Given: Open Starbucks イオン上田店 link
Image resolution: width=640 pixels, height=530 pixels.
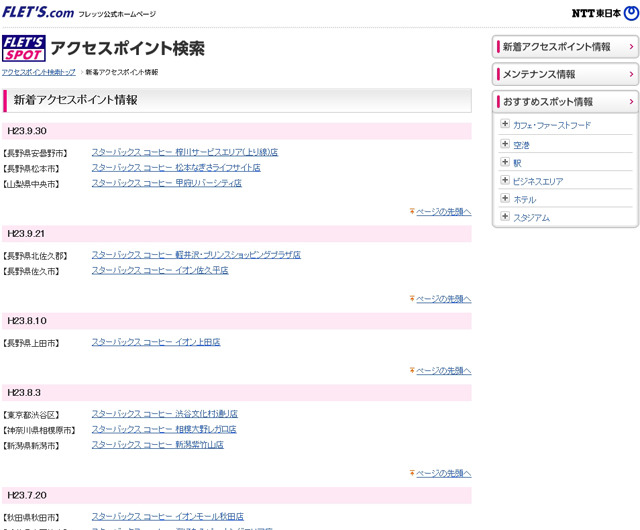Looking at the screenshot, I should click(x=156, y=342).
